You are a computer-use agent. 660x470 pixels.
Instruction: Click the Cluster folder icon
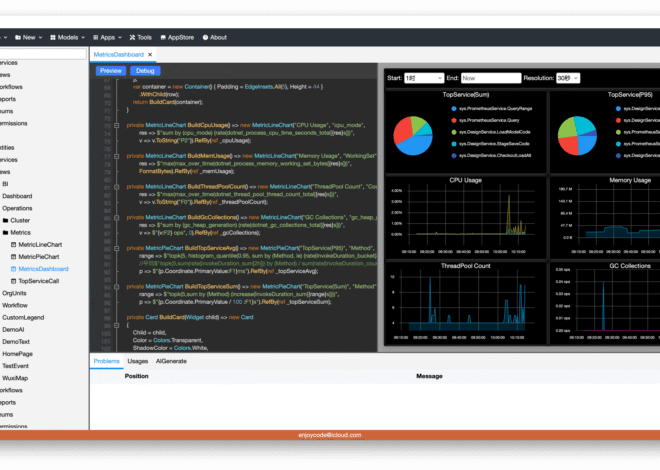point(5,220)
